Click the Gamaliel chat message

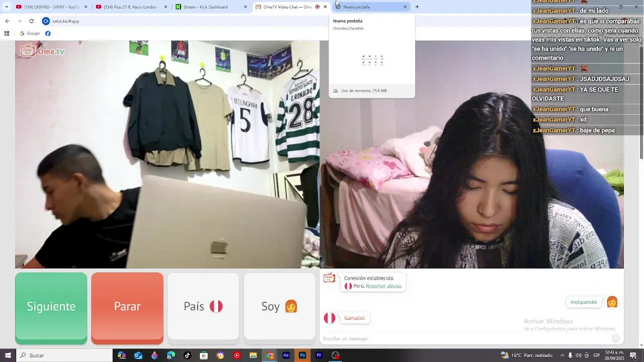coord(355,318)
